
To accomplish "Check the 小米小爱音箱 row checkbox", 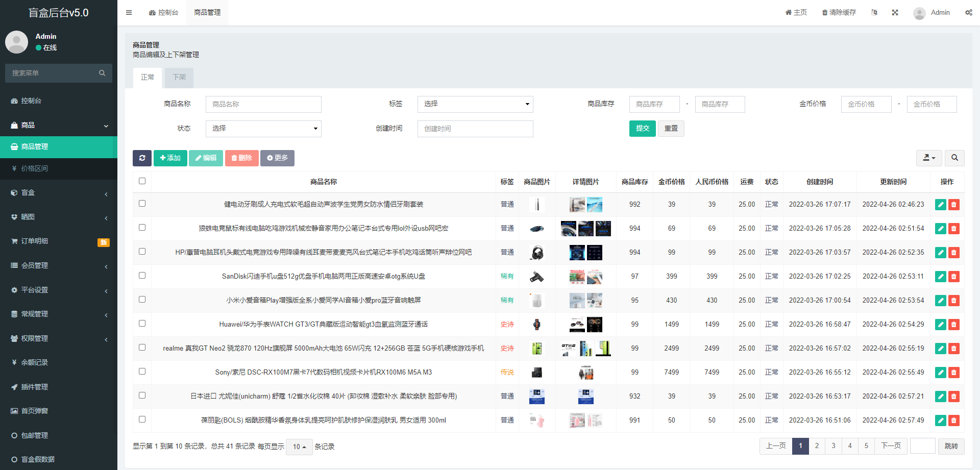I will click(x=142, y=300).
